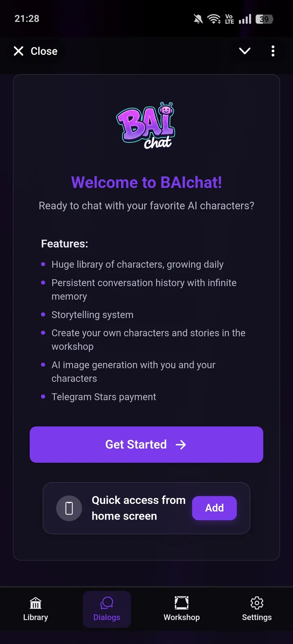Tap the cellular signal bars indicator
Image resolution: width=293 pixels, height=644 pixels.
click(244, 18)
